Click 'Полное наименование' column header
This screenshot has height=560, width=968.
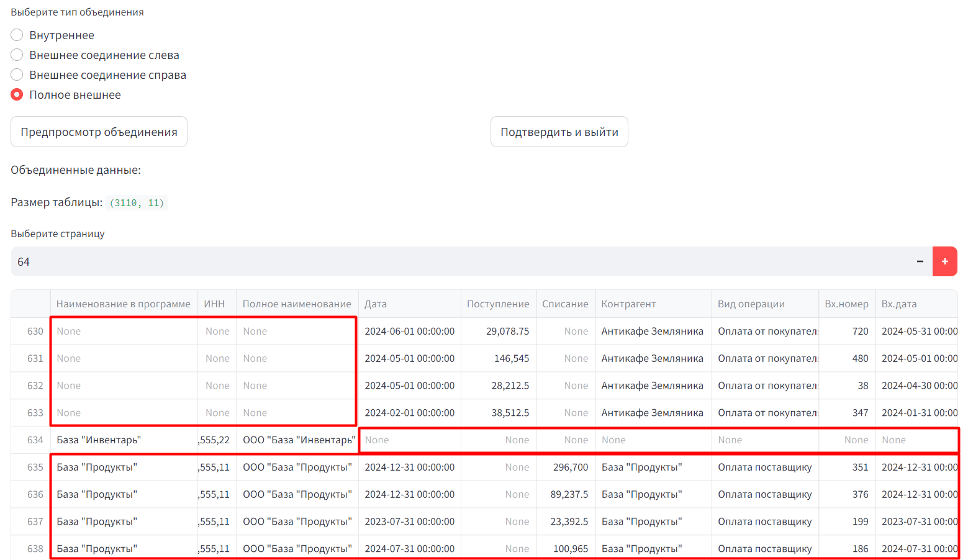coord(297,304)
